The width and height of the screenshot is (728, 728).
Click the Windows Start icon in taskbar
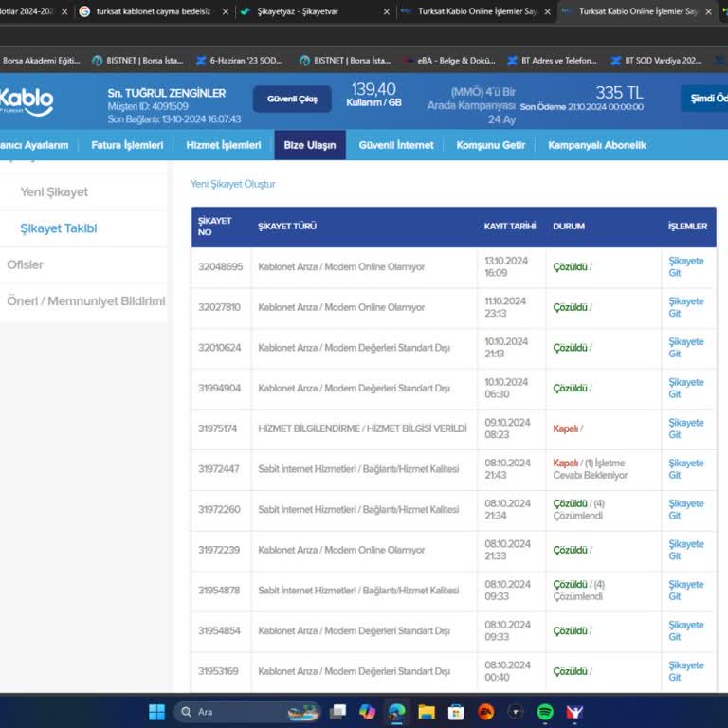pyautogui.click(x=156, y=712)
